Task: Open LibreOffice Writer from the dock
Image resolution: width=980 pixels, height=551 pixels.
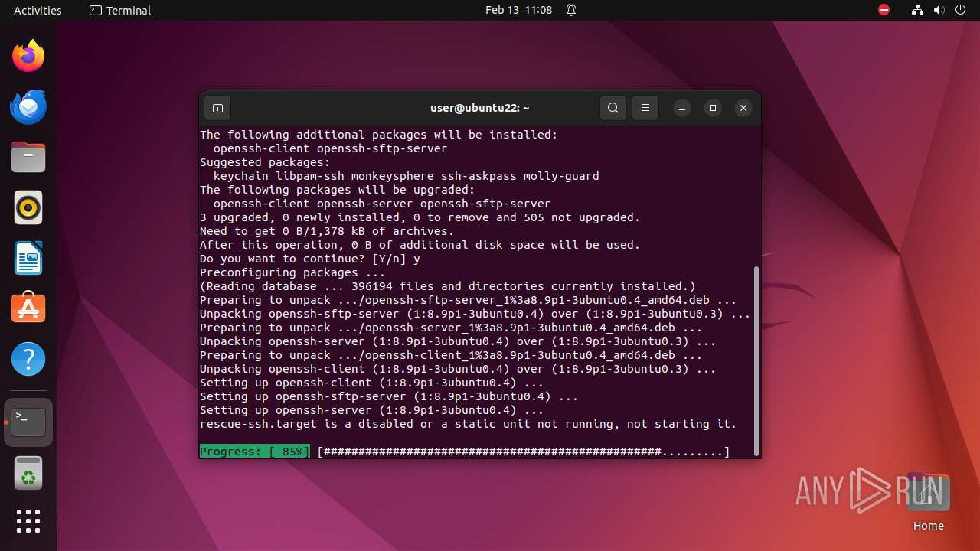Action: tap(28, 258)
